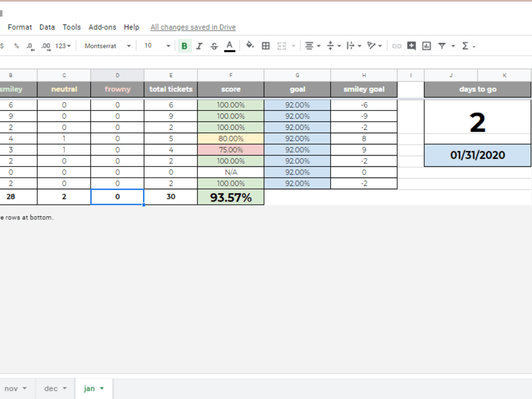Open fill color picker
Screen dimensions: 532x399
click(250, 45)
